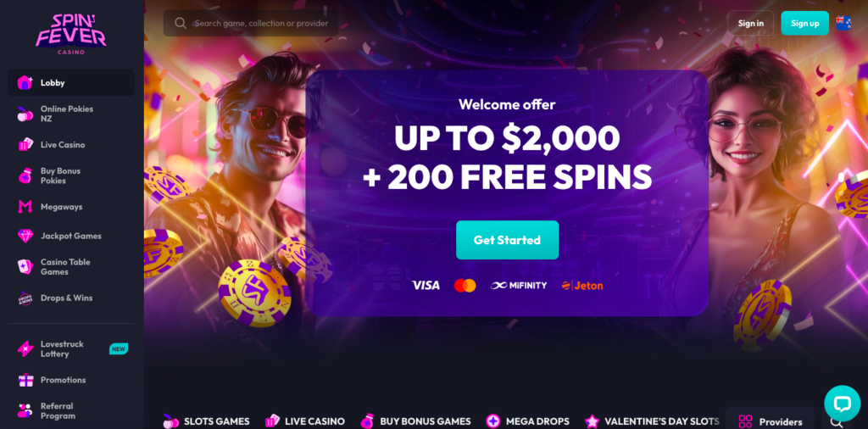The width and height of the screenshot is (868, 429).
Task: Click the Lobby house icon
Action: [x=25, y=82]
